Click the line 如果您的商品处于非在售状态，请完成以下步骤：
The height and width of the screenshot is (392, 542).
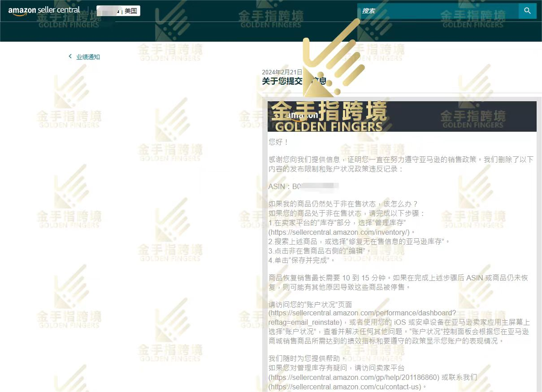pyautogui.click(x=347, y=213)
